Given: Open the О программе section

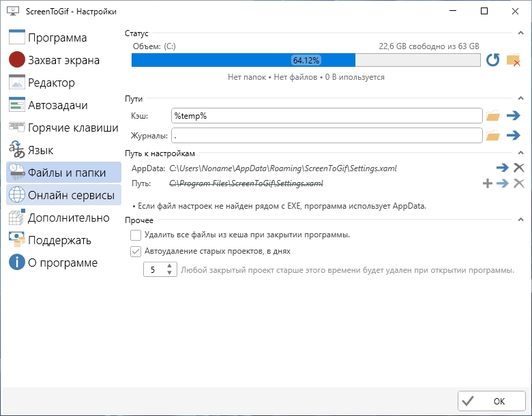Looking at the screenshot, I should click(64, 263).
